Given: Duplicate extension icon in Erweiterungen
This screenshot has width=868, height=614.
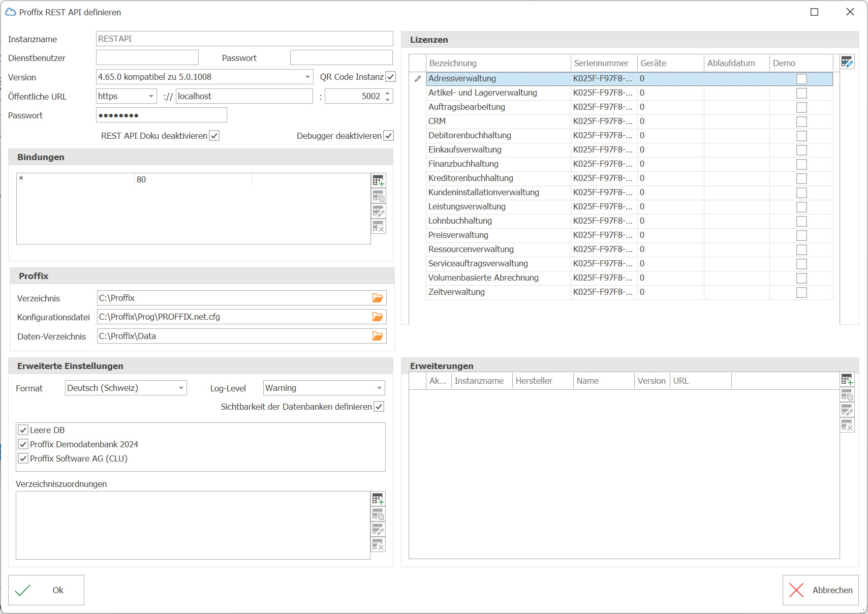Looking at the screenshot, I should coord(847,394).
